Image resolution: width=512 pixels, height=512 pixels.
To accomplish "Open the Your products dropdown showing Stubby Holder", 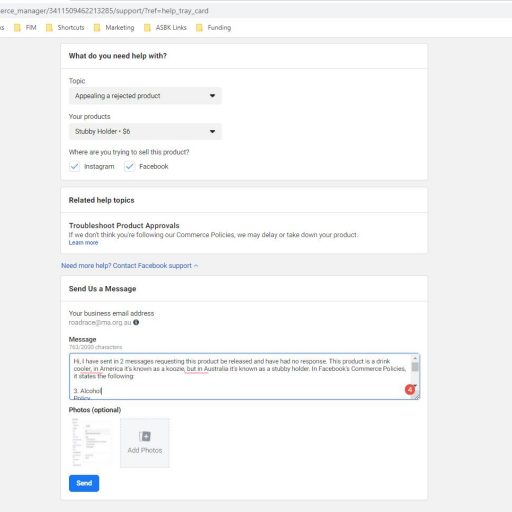I will [x=145, y=131].
